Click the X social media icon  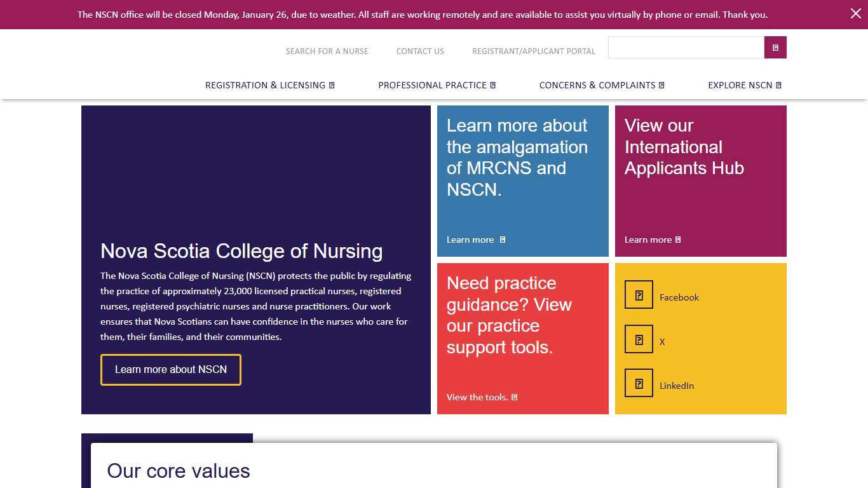pos(639,339)
